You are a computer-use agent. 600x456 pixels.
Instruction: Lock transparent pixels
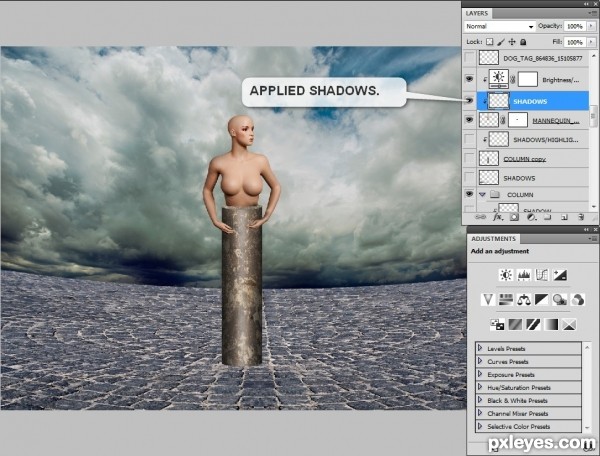489,42
